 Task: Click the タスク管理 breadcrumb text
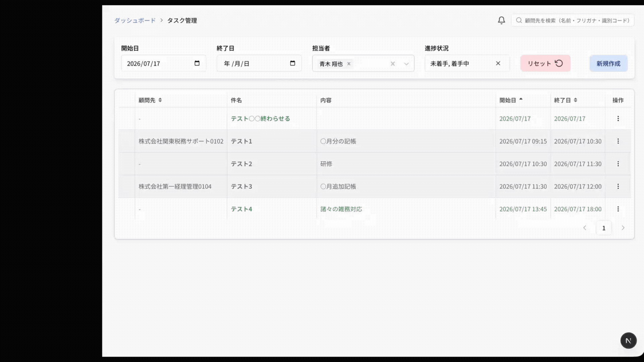pos(182,20)
